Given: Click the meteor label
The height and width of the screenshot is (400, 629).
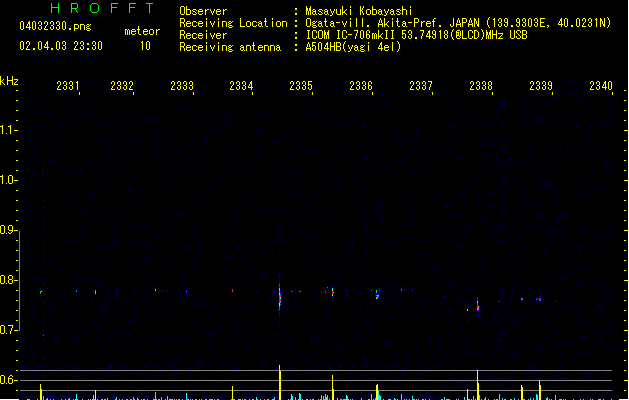Looking at the screenshot, I should [x=142, y=31].
